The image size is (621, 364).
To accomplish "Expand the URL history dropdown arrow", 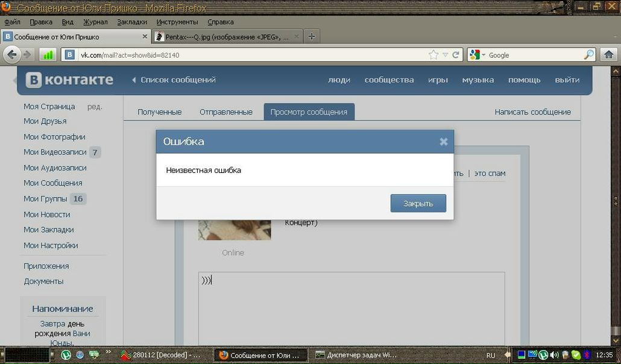I will 446,55.
